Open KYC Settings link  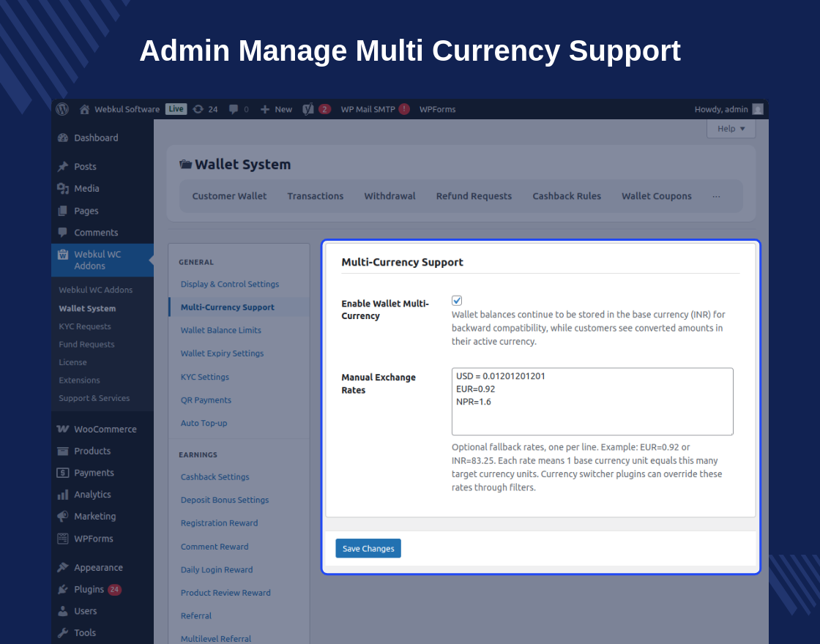[204, 377]
